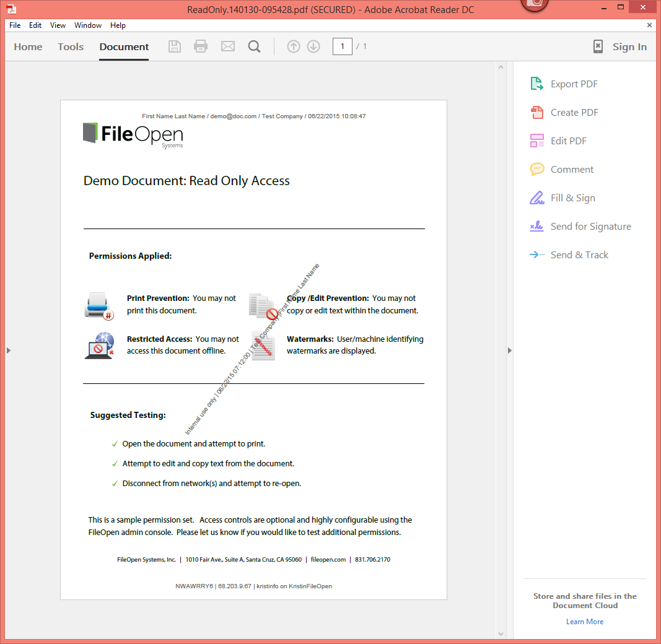Click the Comment speech bubble icon
Screen dimensions: 661x644
coord(536,170)
